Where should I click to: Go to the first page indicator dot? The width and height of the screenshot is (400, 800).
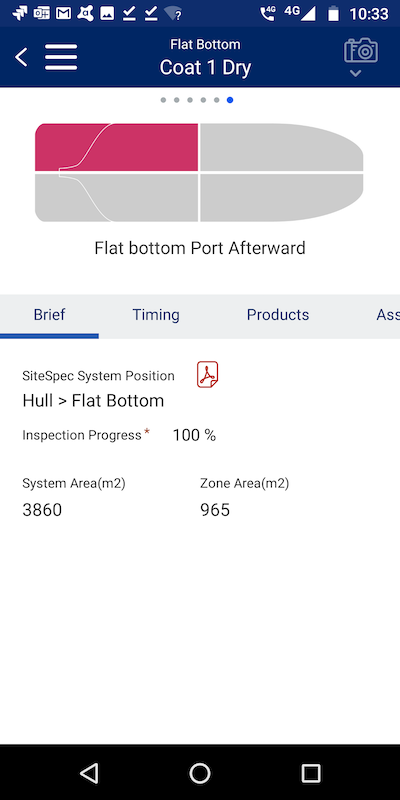tap(163, 100)
